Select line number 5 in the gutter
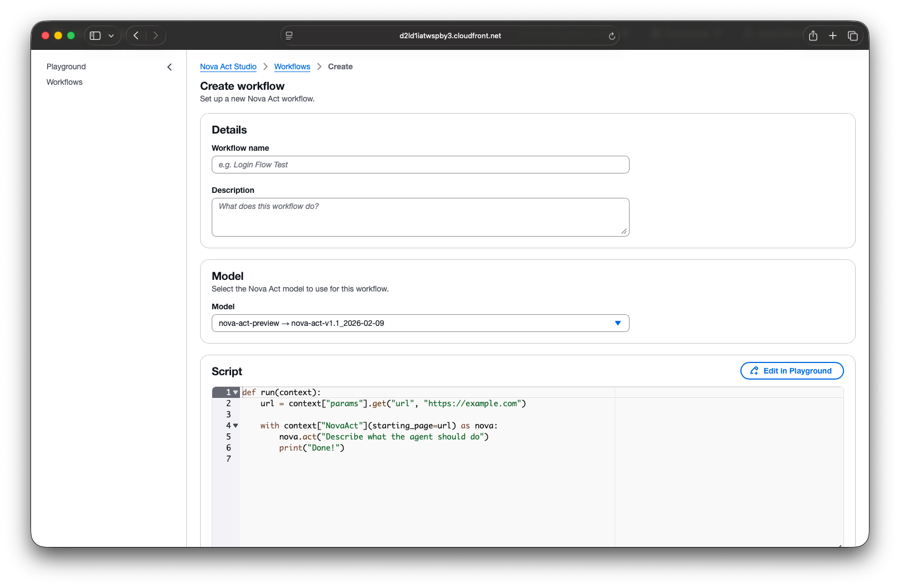900x588 pixels. pyautogui.click(x=228, y=437)
